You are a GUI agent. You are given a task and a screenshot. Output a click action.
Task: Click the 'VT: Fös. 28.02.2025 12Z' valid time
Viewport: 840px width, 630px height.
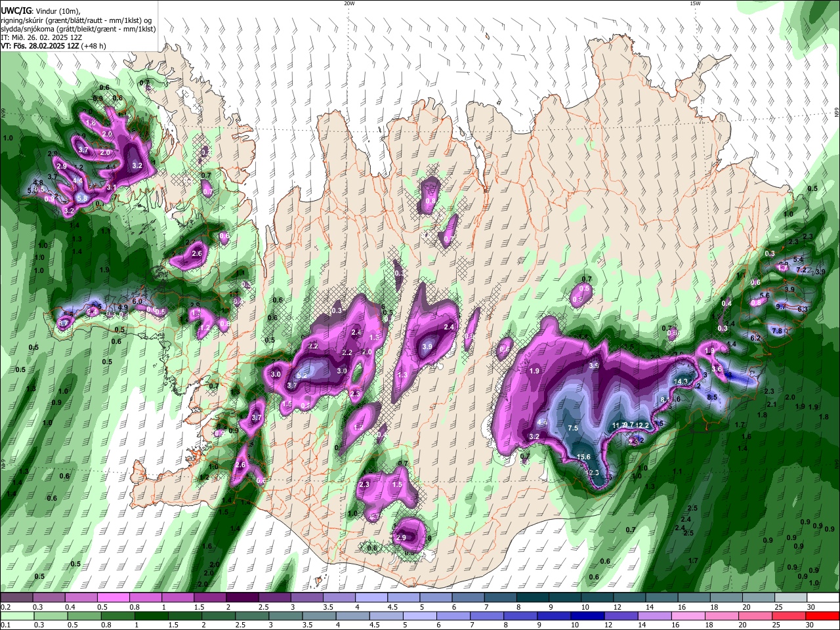[x=40, y=46]
